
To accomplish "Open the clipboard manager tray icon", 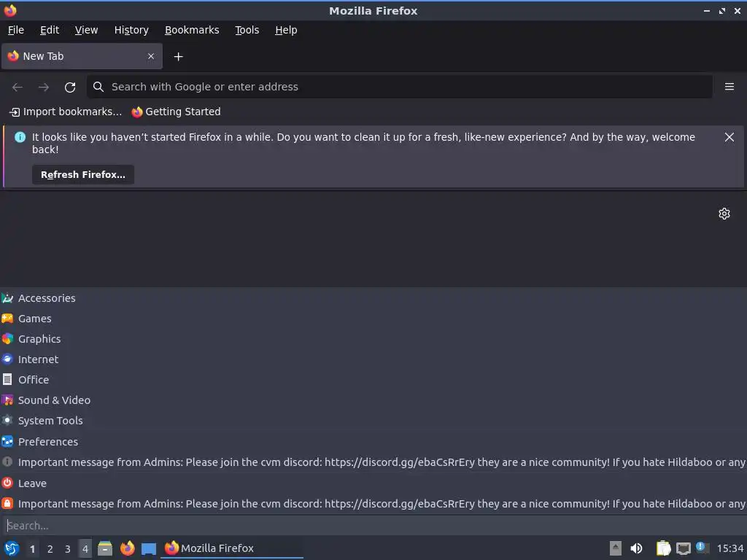I will (x=663, y=548).
